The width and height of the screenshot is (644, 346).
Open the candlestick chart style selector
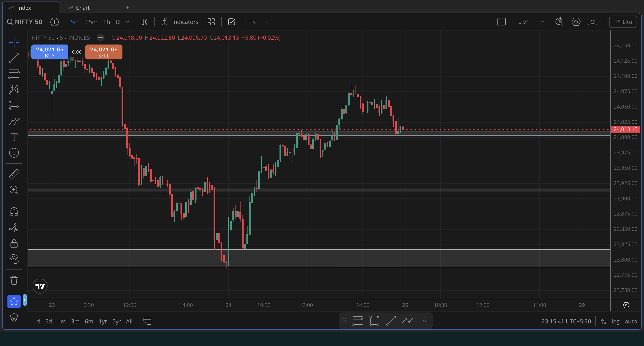coord(145,22)
